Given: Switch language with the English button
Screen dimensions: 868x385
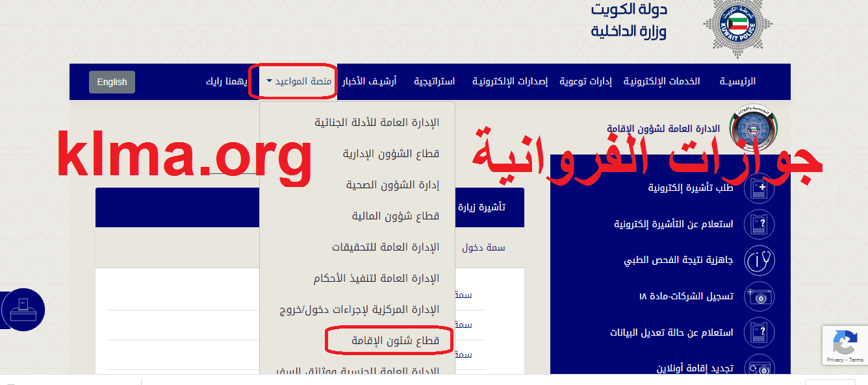Looking at the screenshot, I should coord(112,82).
